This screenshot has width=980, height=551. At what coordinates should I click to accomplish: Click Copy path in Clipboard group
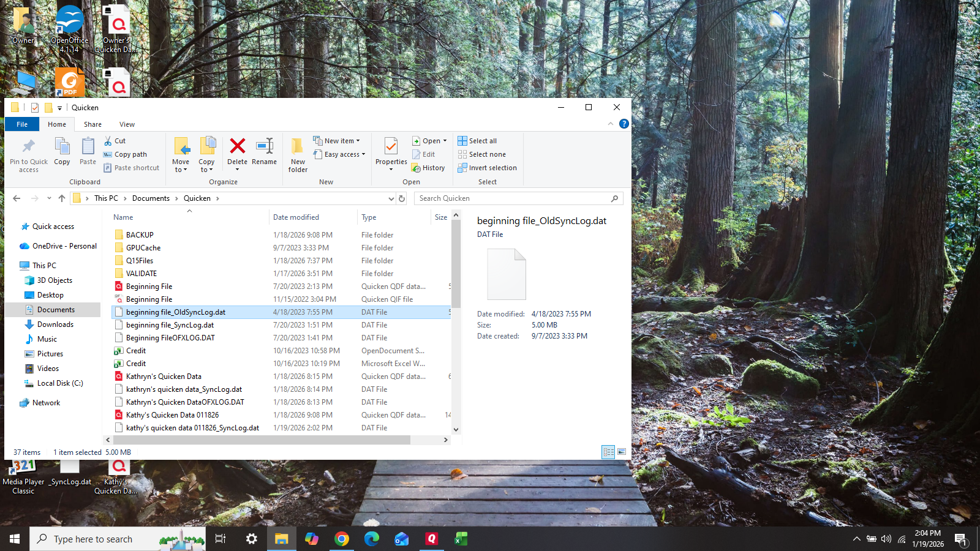(125, 154)
